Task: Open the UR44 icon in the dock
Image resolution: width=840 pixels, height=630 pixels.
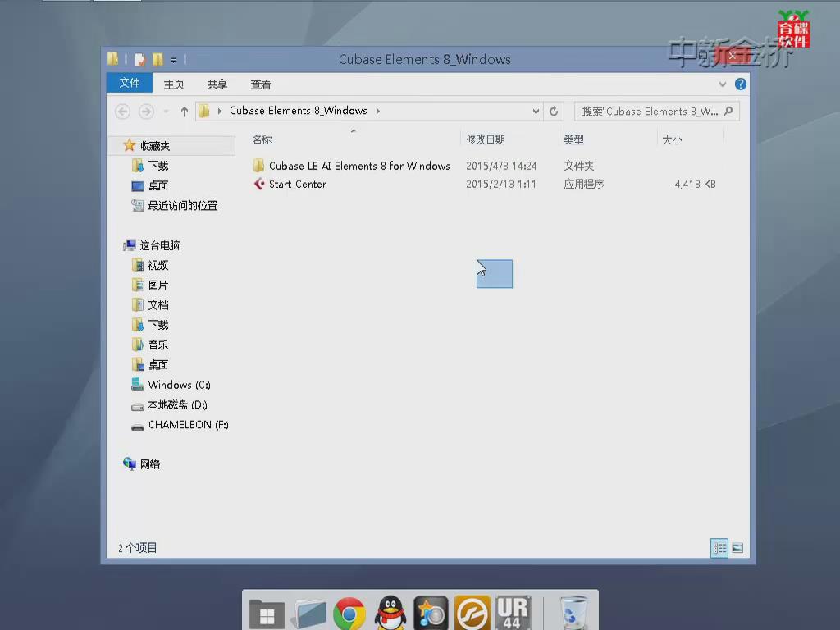Action: coord(513,614)
